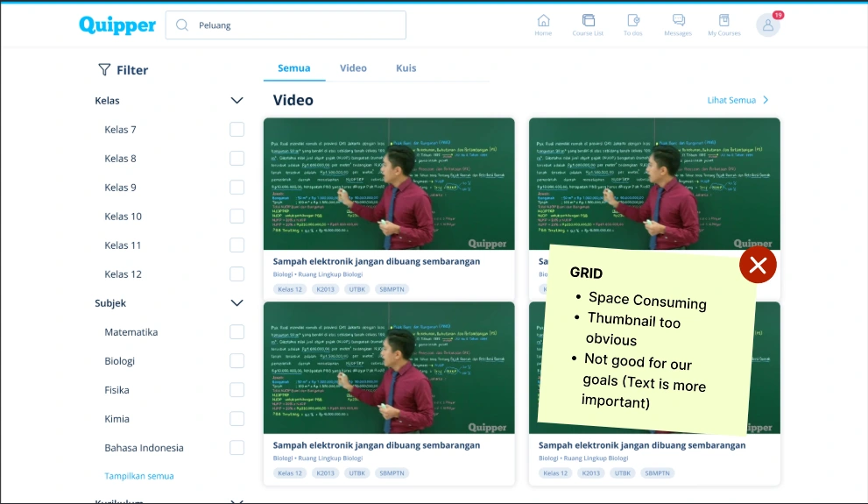Check the Matematika checkbox
Viewport: 868px width, 504px height.
(237, 331)
